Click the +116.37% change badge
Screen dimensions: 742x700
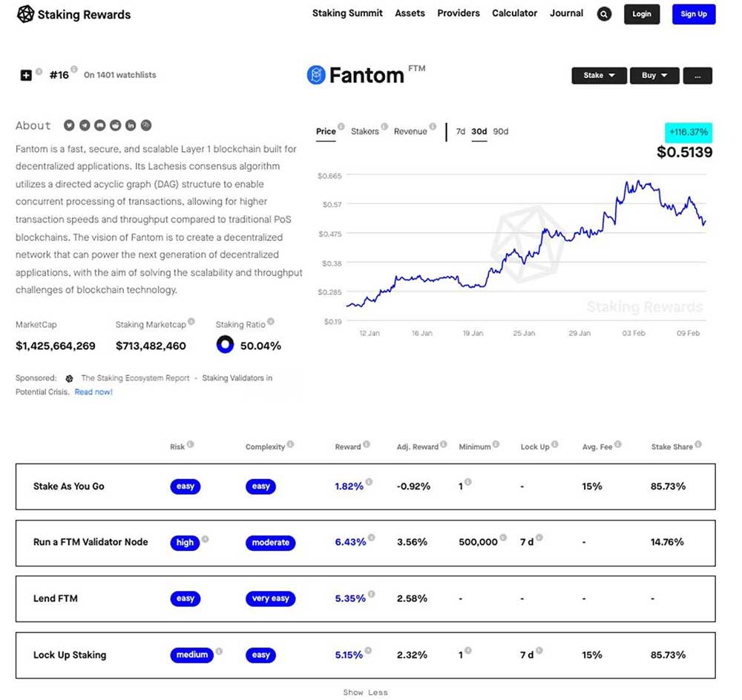coord(689,133)
